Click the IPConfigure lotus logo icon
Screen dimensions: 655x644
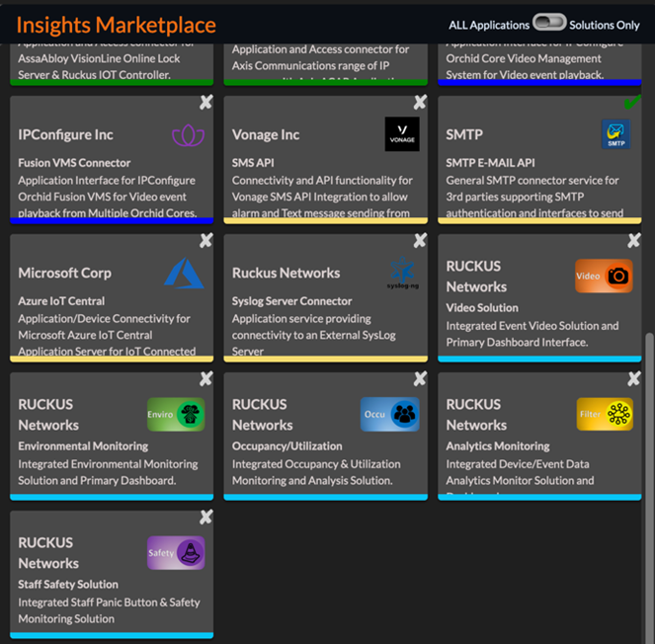click(x=188, y=135)
